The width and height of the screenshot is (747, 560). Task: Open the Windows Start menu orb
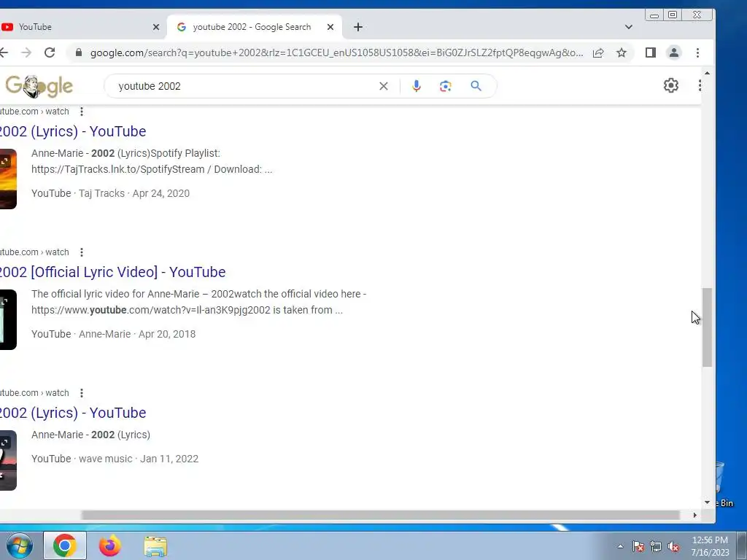pyautogui.click(x=20, y=545)
